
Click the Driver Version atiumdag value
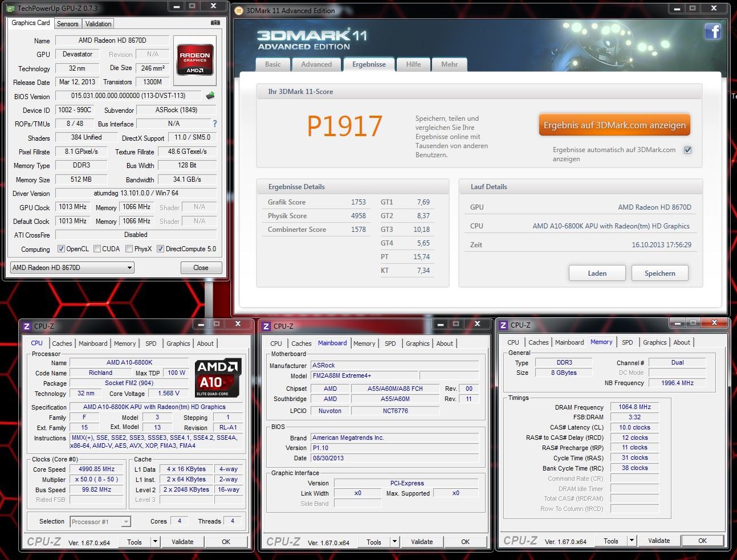(x=136, y=193)
